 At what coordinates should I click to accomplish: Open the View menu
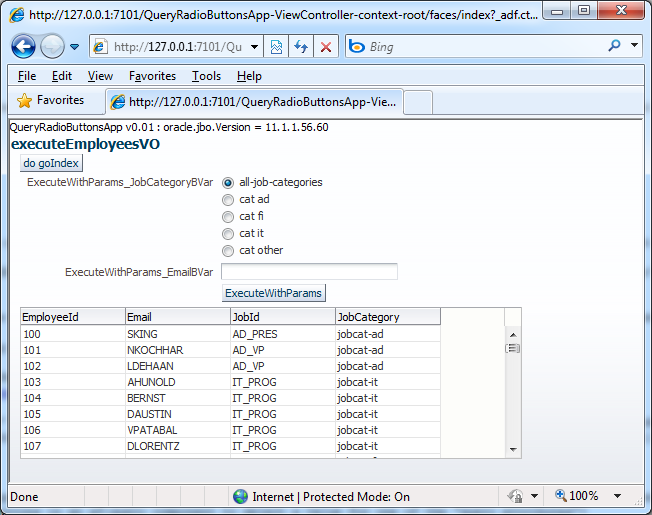point(100,76)
